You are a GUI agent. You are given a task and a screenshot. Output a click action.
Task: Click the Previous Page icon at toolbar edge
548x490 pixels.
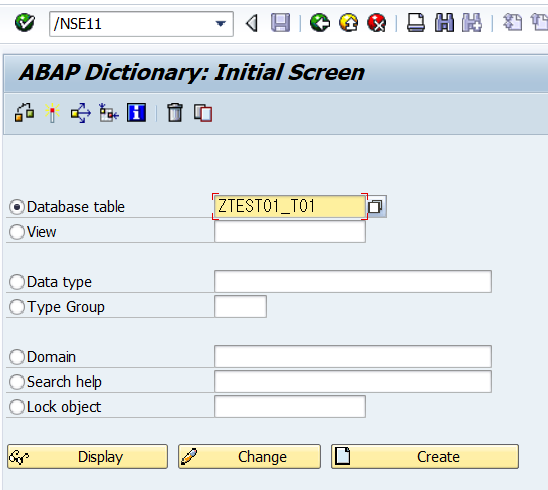[539, 22]
